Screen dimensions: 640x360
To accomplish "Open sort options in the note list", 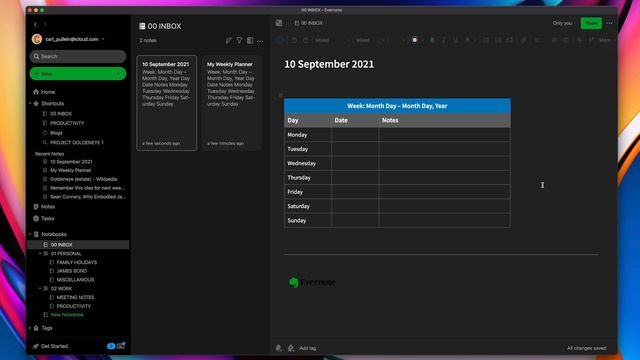I will point(228,40).
